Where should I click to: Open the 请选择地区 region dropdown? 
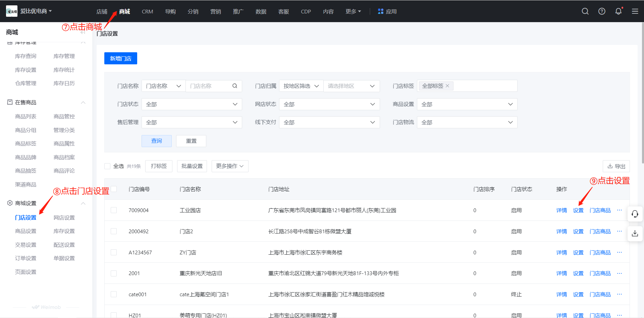351,86
